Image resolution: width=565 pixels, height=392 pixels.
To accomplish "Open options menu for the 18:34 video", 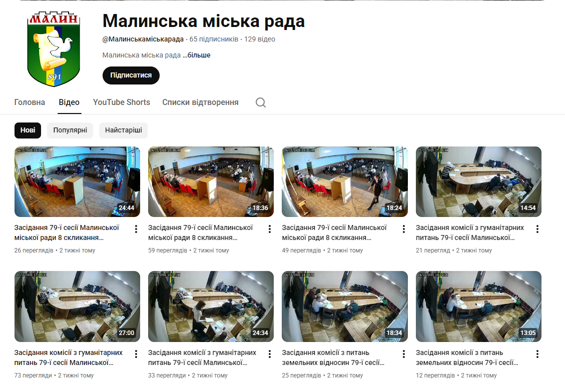I will [x=404, y=354].
